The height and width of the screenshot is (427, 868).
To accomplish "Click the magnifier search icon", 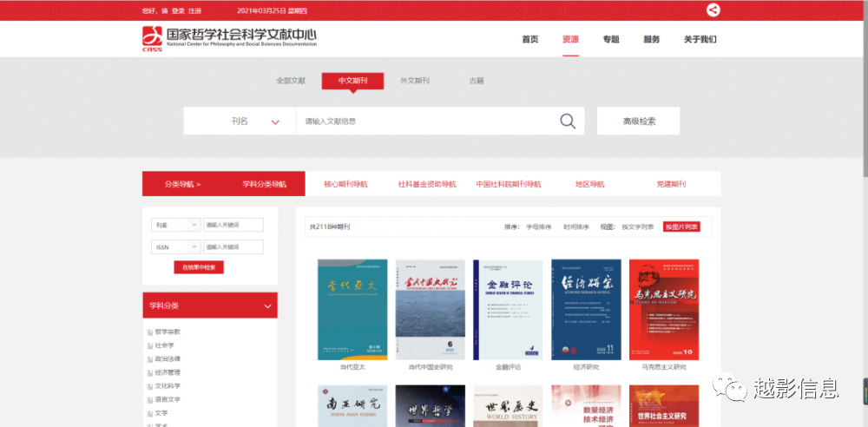I will (568, 121).
